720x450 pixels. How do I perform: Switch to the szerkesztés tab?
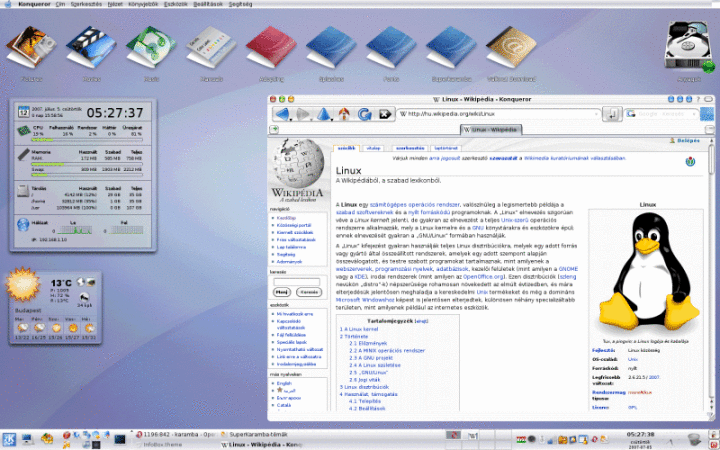410,148
